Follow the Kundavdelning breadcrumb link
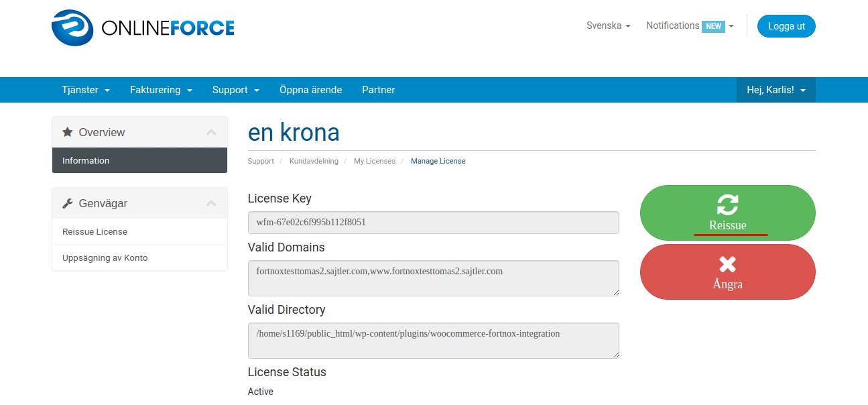 coord(314,161)
